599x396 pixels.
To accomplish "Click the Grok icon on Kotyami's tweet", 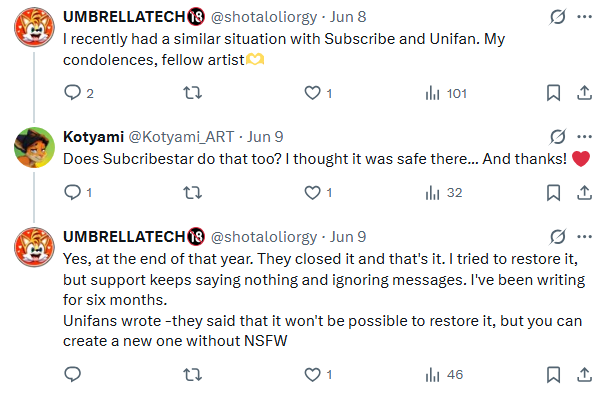I will click(x=557, y=137).
